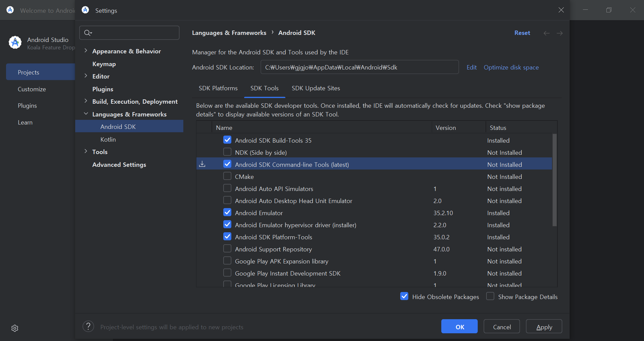Screen dimensions: 644x341
Task: Click the download icon next to Command-line Tools
Action: (202, 164)
